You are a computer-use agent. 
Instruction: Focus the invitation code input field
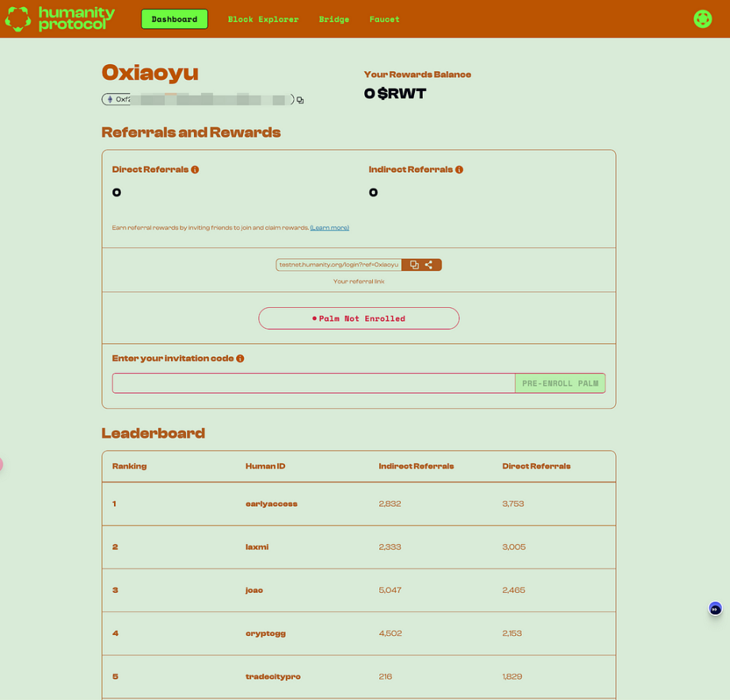[x=314, y=383]
